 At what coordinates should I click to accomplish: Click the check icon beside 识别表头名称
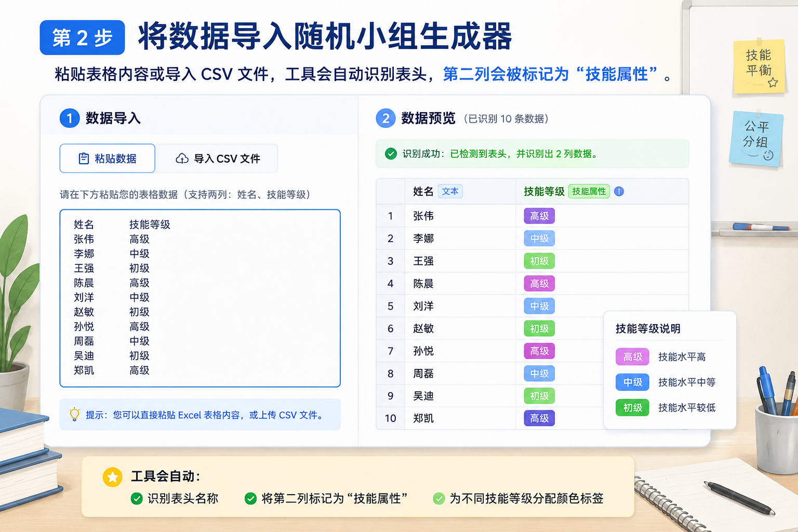pos(137,499)
